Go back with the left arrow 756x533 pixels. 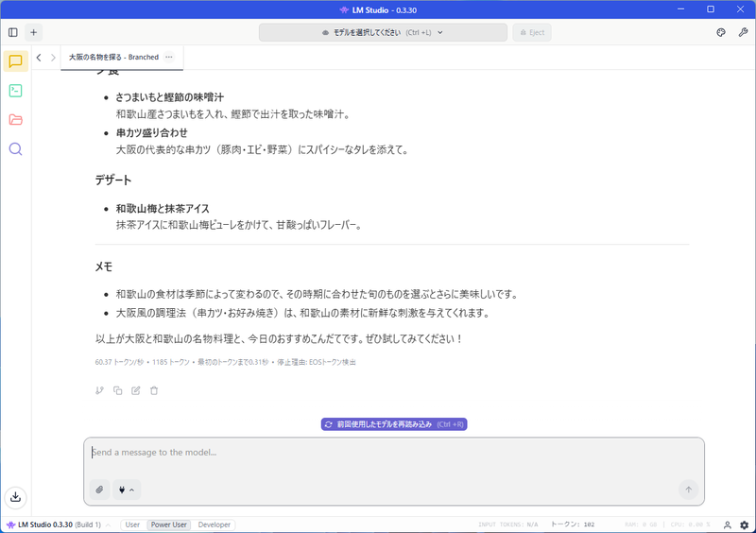[39, 58]
